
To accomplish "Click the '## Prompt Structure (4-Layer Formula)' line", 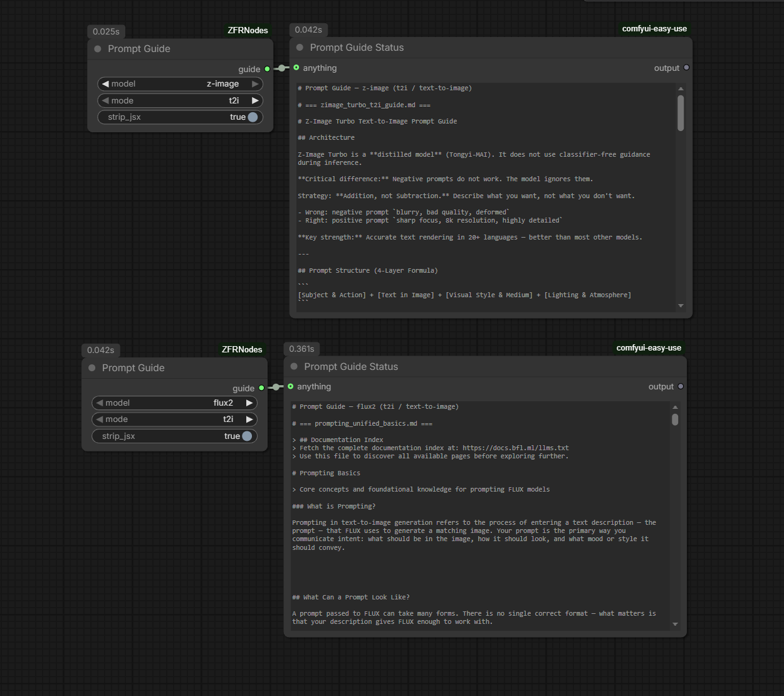I will [368, 271].
